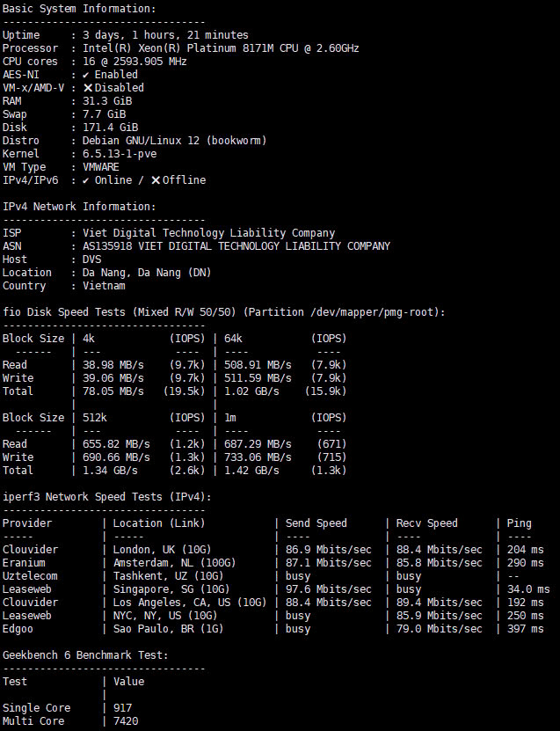Click the Sao Paulo ping 397 ms
Viewport: 560px width, 731px height.
(x=525, y=629)
